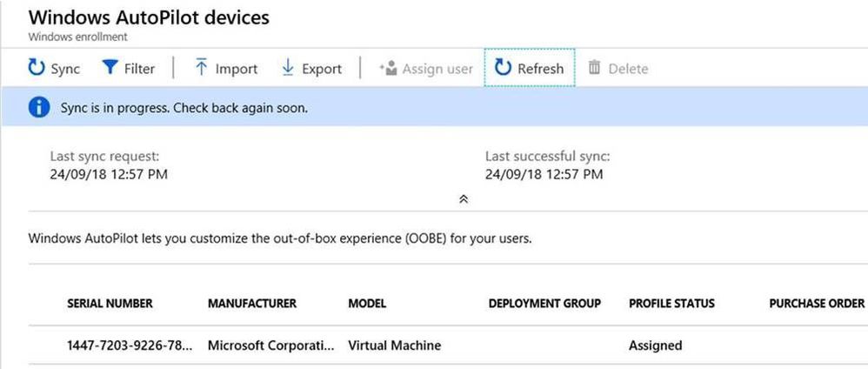Click the Delete trash can icon

tap(595, 68)
